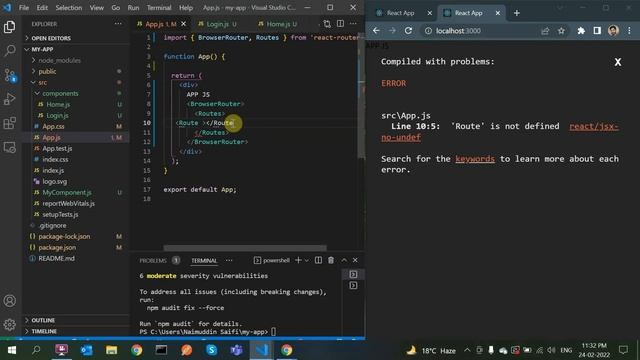The height and width of the screenshot is (360, 640).
Task: Open Chrome extensions puzzle icon
Action: pyautogui.click(x=581, y=31)
